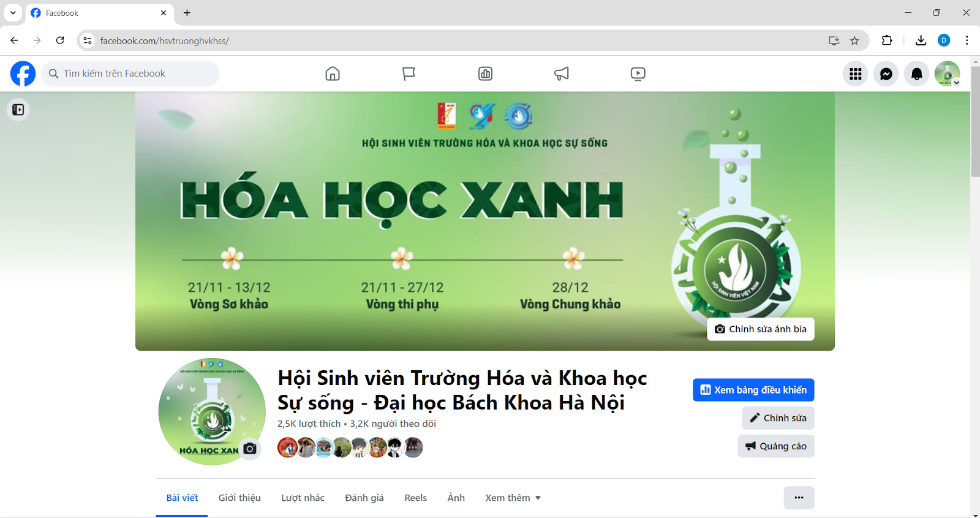Viewport: 980px width, 518px height.
Task: Open the account profile avatar menu
Action: tap(948, 74)
